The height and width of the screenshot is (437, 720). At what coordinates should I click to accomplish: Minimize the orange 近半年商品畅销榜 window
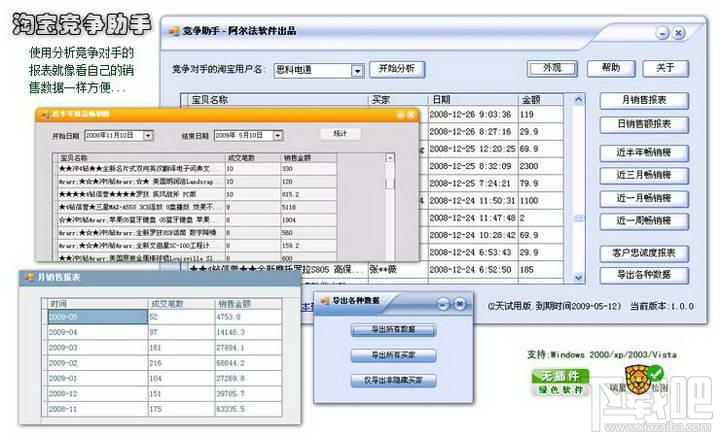tap(400, 115)
